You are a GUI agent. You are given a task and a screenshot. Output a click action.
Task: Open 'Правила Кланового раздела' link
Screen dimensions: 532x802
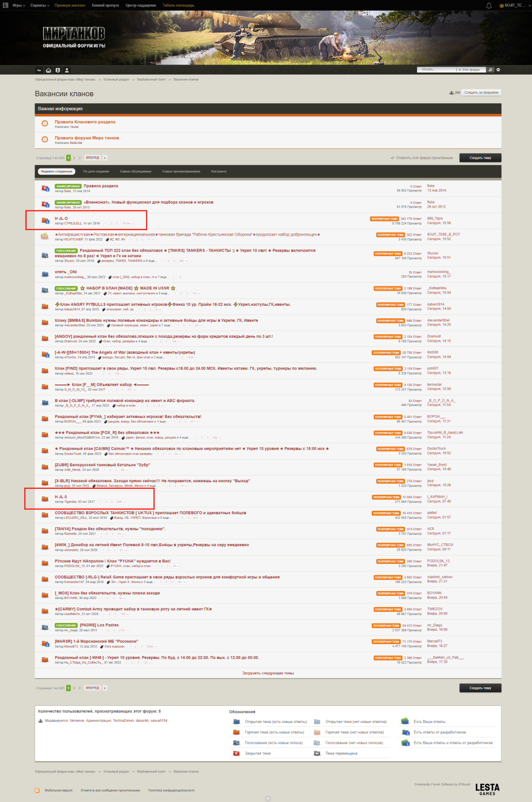tap(85, 122)
